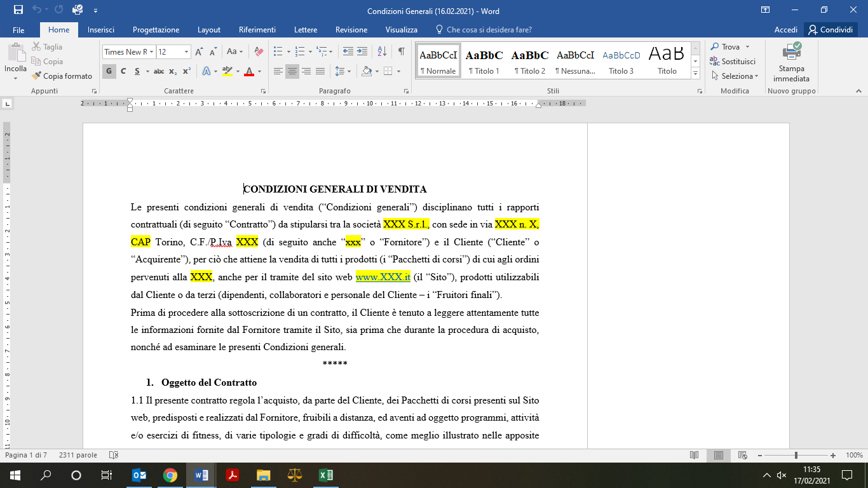The image size is (868, 488).
Task: Enable justified text alignment
Action: click(x=320, y=71)
